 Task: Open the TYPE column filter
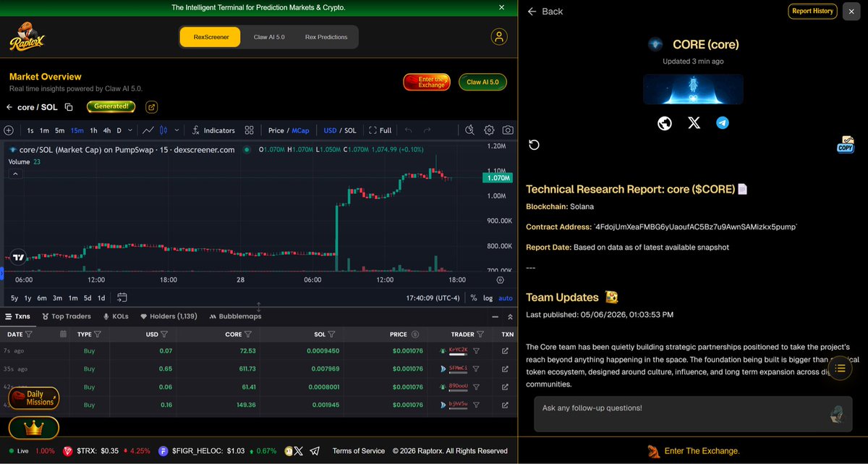click(97, 334)
